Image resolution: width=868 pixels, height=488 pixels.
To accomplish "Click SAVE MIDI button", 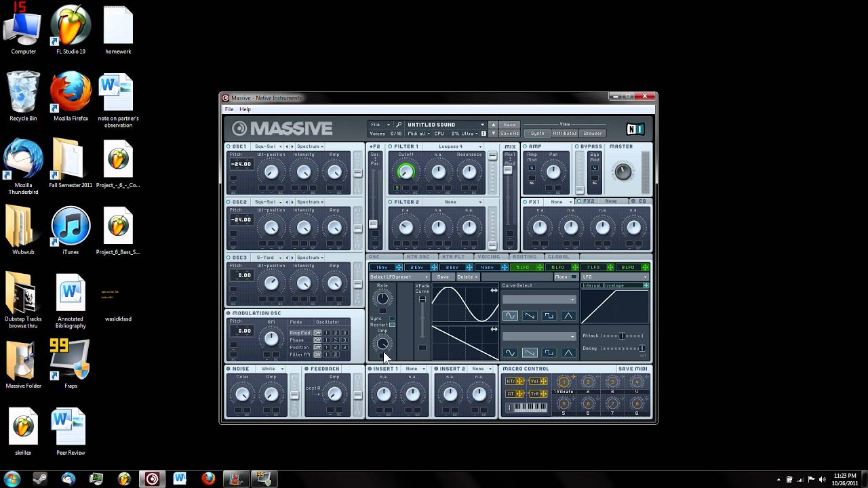I will coord(633,369).
